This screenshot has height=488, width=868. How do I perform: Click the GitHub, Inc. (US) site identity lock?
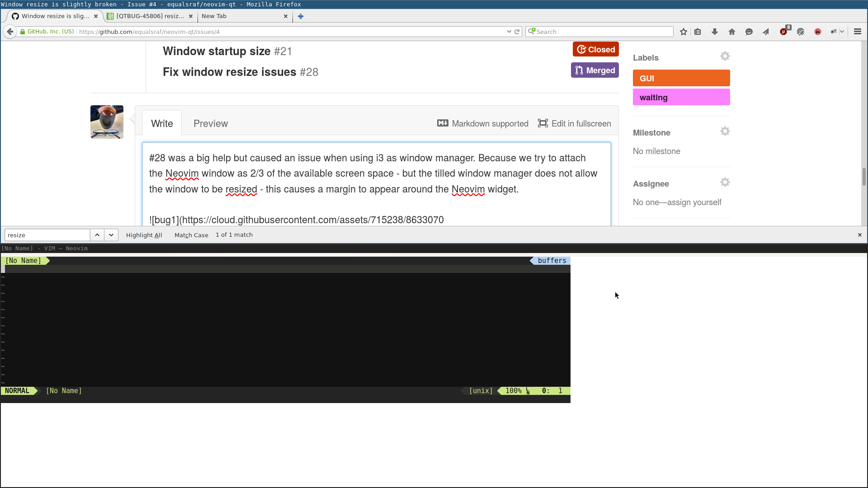(47, 32)
